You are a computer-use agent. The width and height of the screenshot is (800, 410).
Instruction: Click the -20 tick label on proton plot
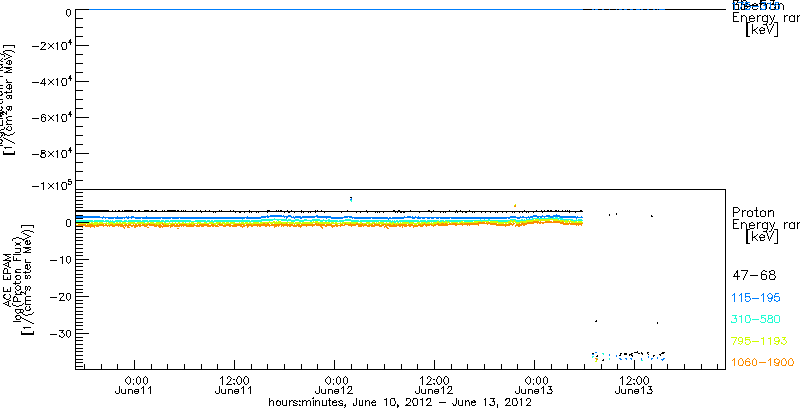(59, 296)
